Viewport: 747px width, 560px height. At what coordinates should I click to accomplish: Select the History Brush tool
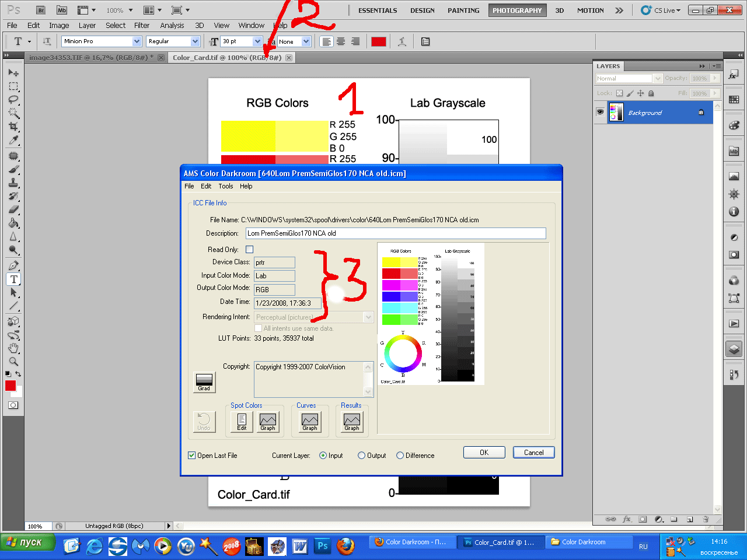tap(13, 196)
